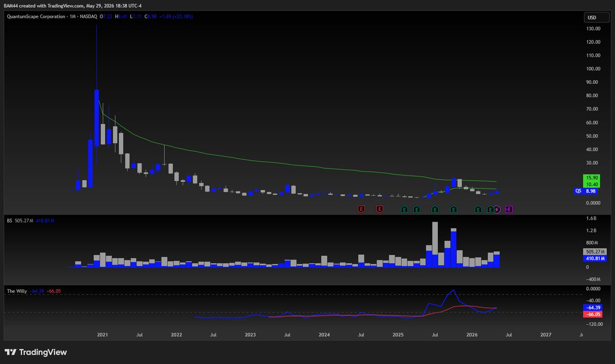This screenshot has height=364, width=615.
Task: Click the 2025 time axis label
Action: [398, 335]
